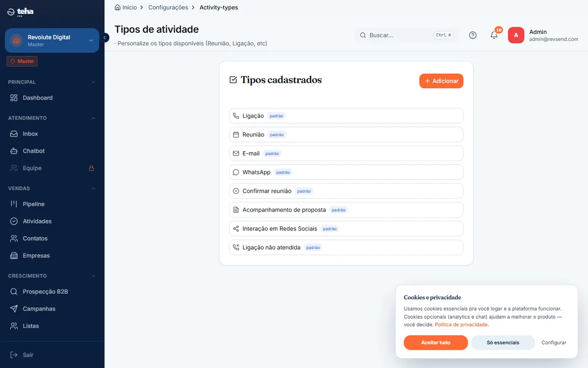Screen dimensions: 588x368
Task: Open the help question mark icon
Action: tap(473, 35)
